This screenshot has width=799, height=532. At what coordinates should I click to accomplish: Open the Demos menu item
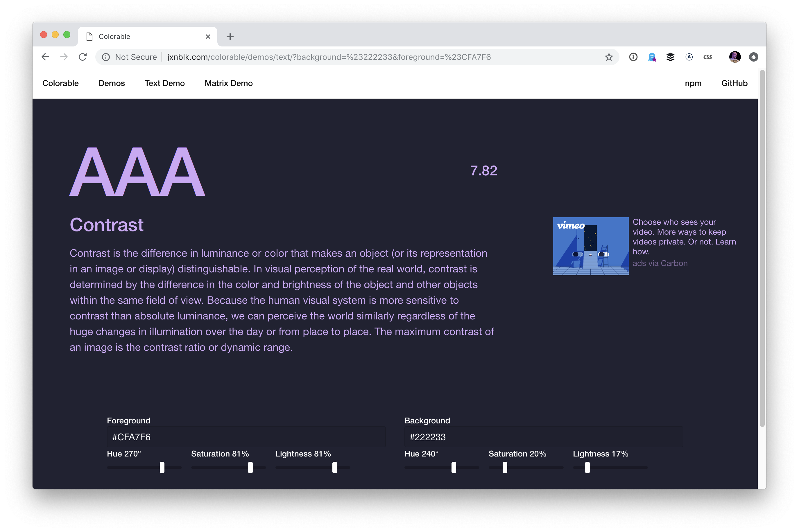tap(112, 83)
